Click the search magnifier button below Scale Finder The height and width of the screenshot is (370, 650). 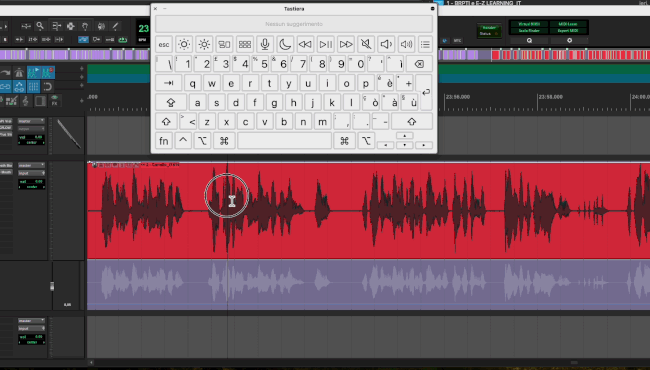pyautogui.click(x=529, y=41)
